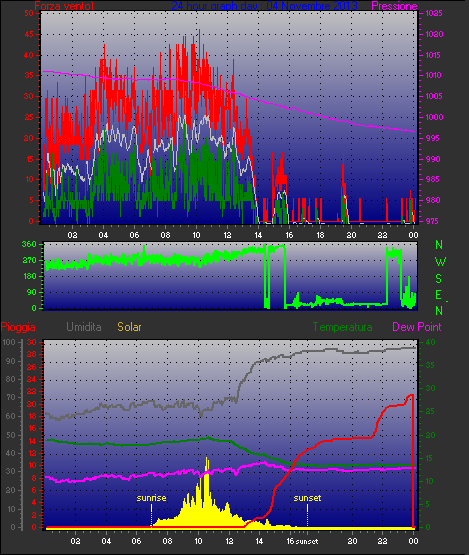This screenshot has width=469, height=555.
Task: Click the 980 pressure axis value
Action: click(x=433, y=200)
